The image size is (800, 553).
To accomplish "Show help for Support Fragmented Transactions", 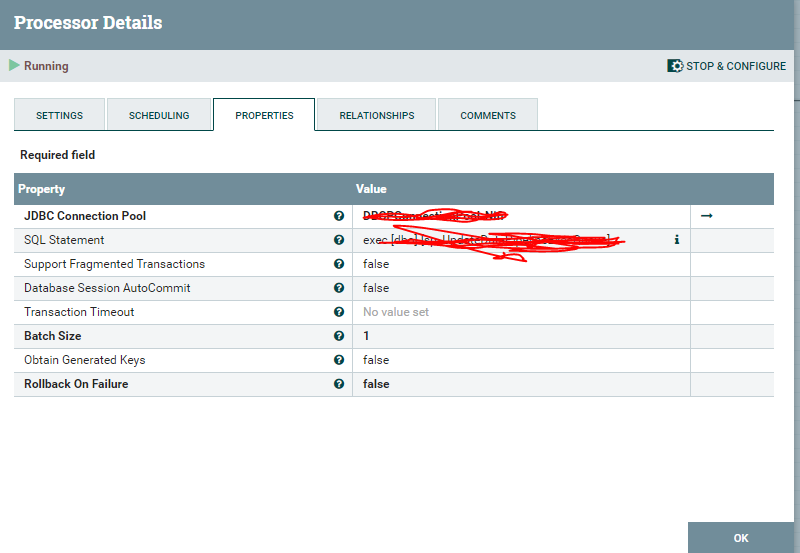I will pyautogui.click(x=339, y=264).
